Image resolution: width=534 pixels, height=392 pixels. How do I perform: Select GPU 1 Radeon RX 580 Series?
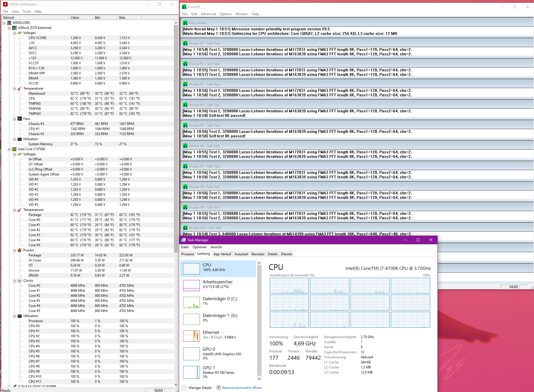click(x=218, y=372)
